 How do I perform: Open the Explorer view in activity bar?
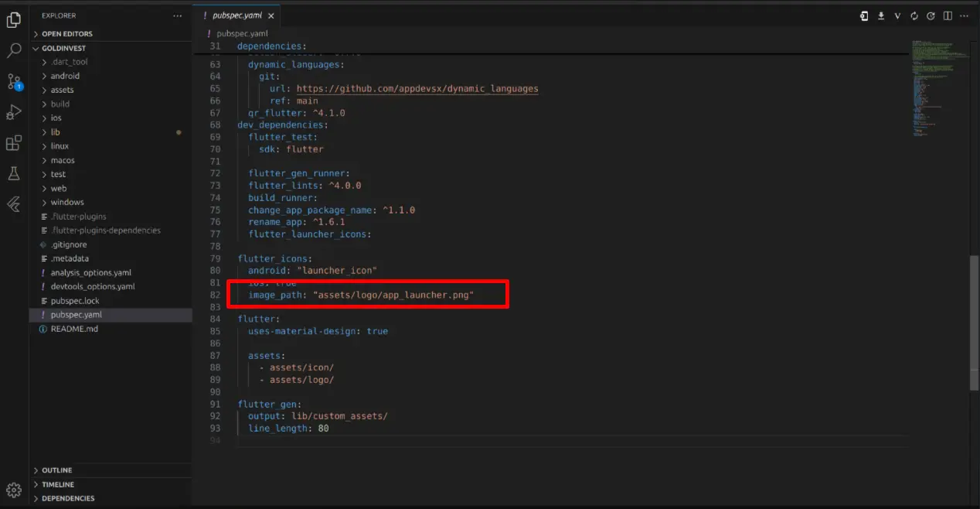point(14,20)
